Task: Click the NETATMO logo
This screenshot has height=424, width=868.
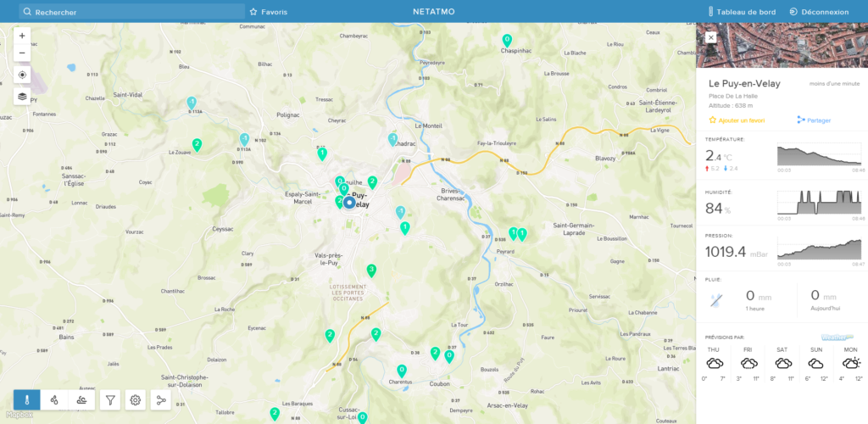Action: pos(434,12)
